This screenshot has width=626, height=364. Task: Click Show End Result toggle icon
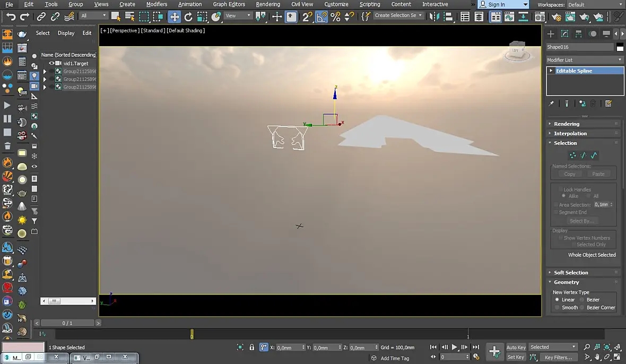click(567, 104)
